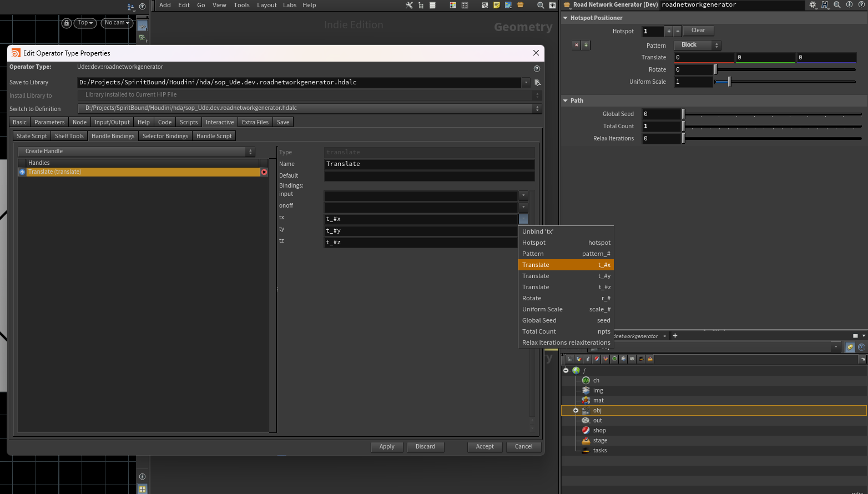Open the Create Handle dropdown
The height and width of the screenshot is (494, 868).
[x=137, y=152]
